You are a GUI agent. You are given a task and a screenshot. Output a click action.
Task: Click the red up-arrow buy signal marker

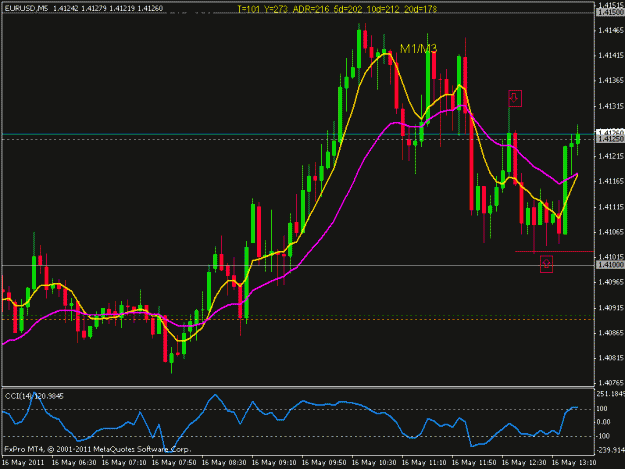click(x=546, y=264)
